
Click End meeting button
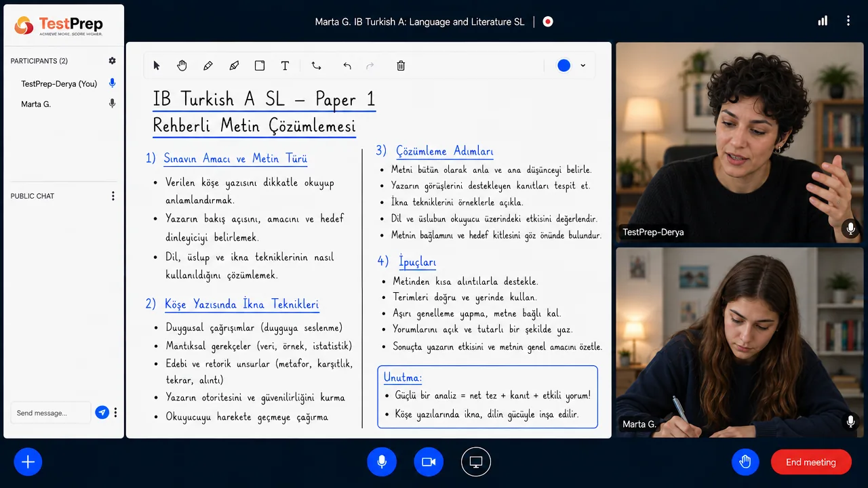pos(811,462)
